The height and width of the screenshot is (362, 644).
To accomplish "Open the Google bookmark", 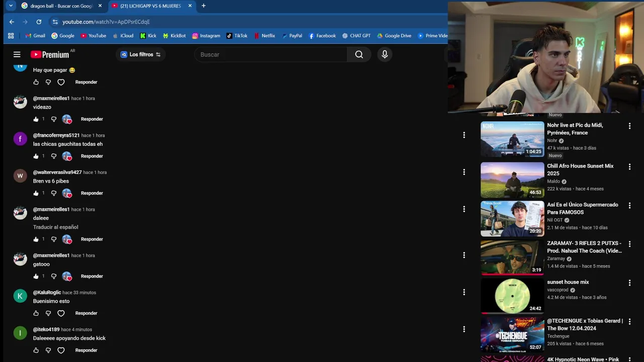I will [x=63, y=36].
